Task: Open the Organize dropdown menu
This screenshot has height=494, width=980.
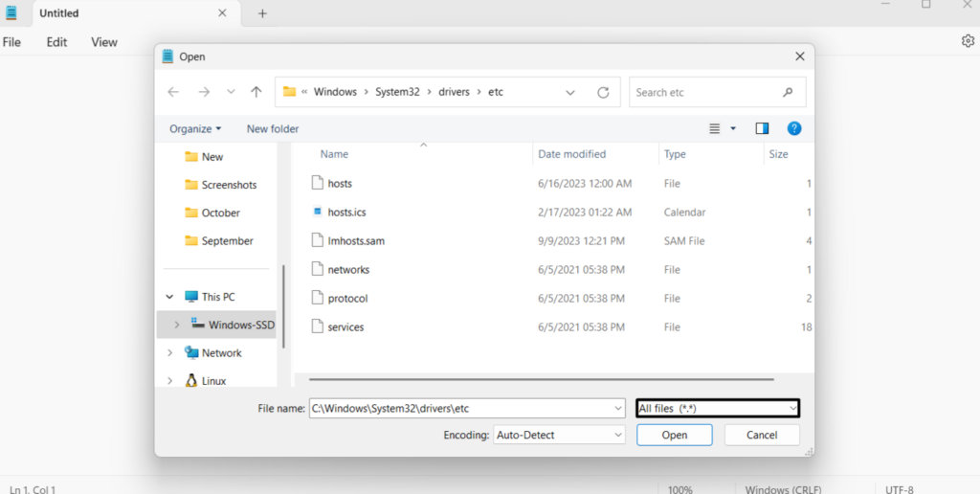Action: point(194,128)
